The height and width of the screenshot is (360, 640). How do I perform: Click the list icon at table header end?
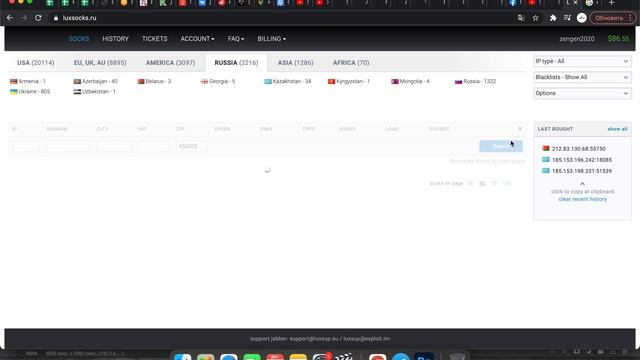click(x=520, y=129)
